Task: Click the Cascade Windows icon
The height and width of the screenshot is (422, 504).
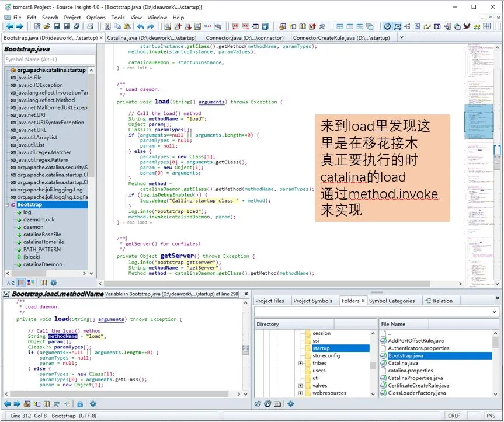Action: [370, 27]
